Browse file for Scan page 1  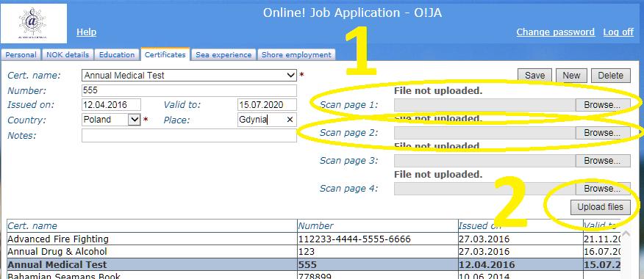coord(603,105)
